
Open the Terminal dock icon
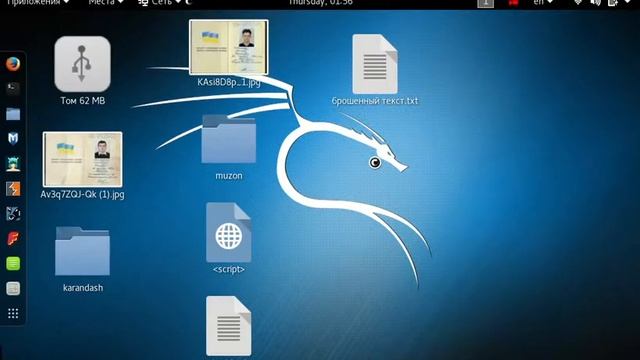coord(13,89)
